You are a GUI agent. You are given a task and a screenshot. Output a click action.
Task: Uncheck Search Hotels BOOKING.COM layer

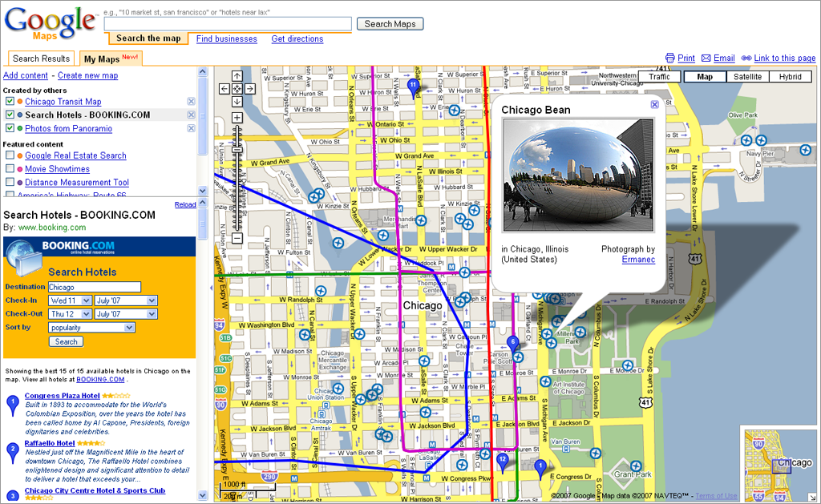[x=10, y=114]
